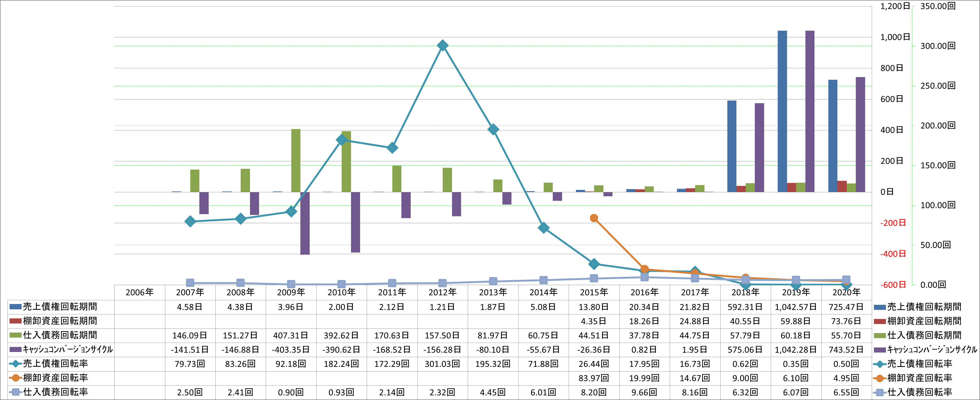This screenshot has width=980, height=400.
Task: Click the green 仕入債務回転期間 legend swatch on left
Action: (15, 335)
